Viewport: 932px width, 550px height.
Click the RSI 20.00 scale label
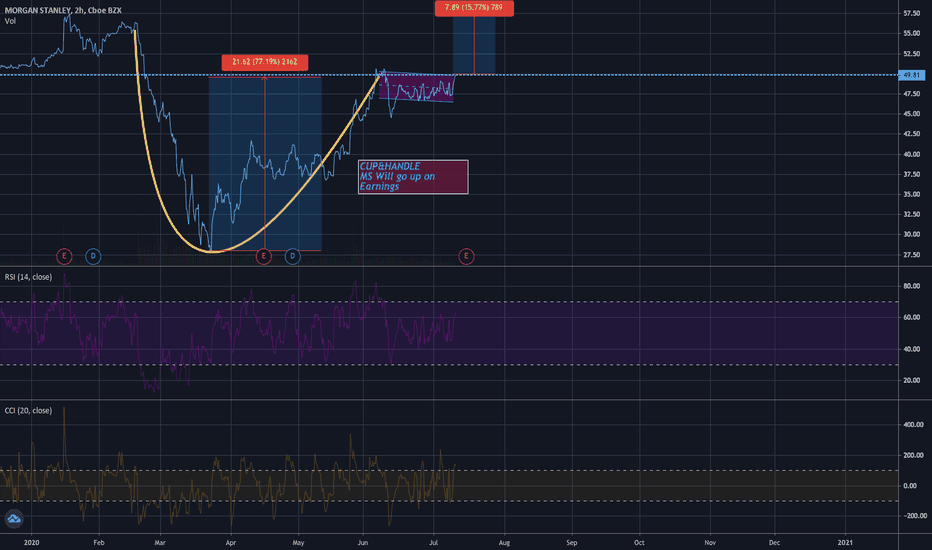(x=912, y=380)
